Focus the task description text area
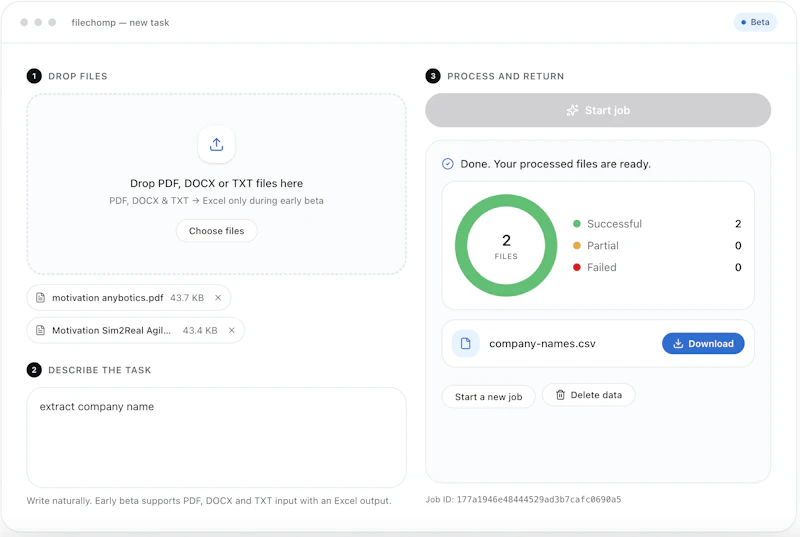 point(216,437)
